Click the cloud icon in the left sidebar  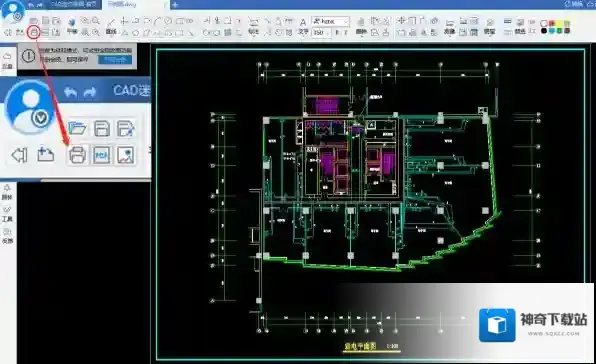pos(7,57)
